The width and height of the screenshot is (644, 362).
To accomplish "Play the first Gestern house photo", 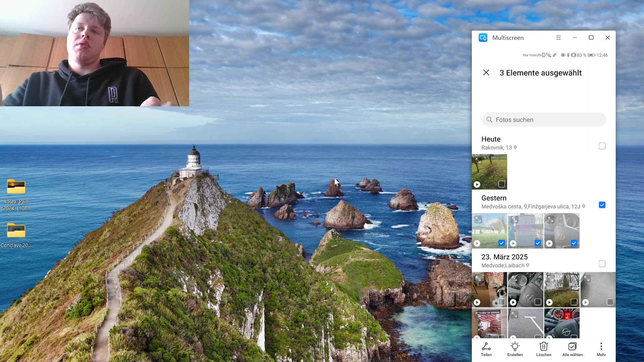I will [477, 244].
